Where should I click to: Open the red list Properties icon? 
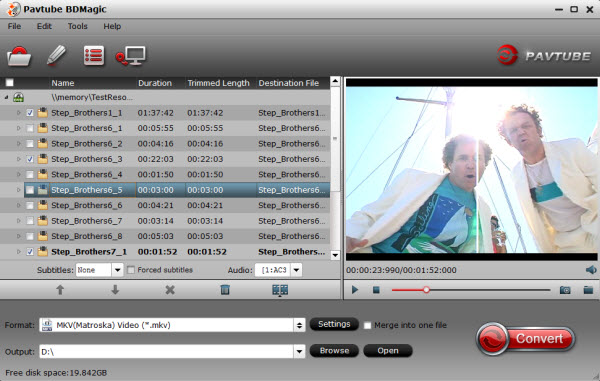(x=94, y=56)
